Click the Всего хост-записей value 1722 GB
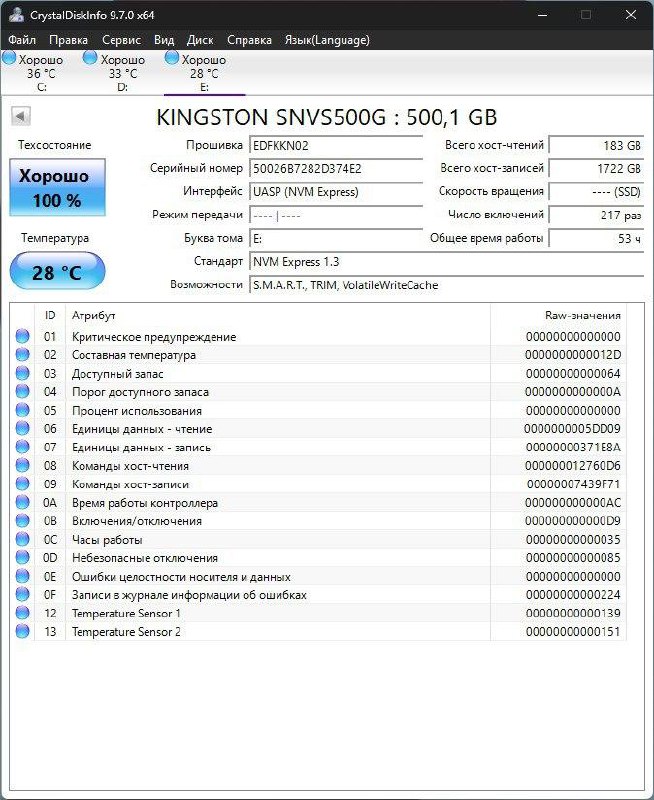 [x=596, y=168]
